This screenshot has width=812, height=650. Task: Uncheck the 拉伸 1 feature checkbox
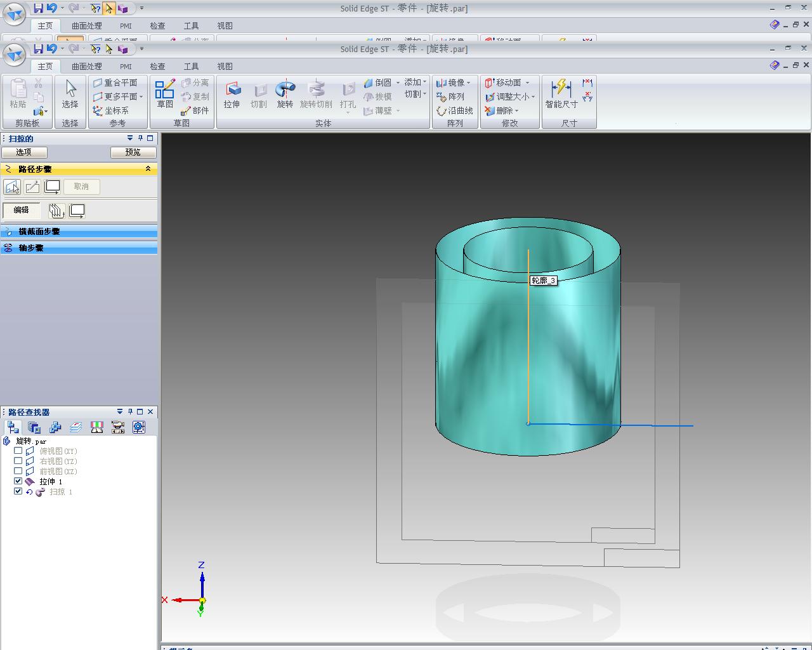[18, 482]
